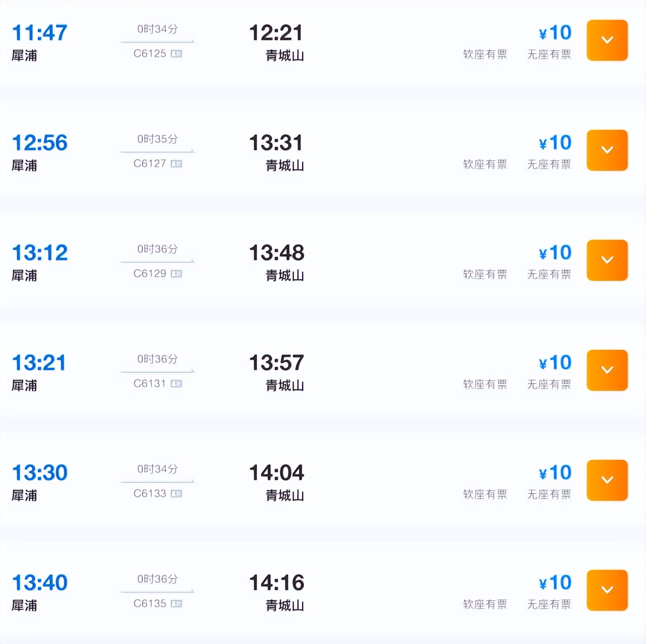This screenshot has width=646, height=644.
Task: Click stop-list icon beside C6131
Action: click(176, 384)
